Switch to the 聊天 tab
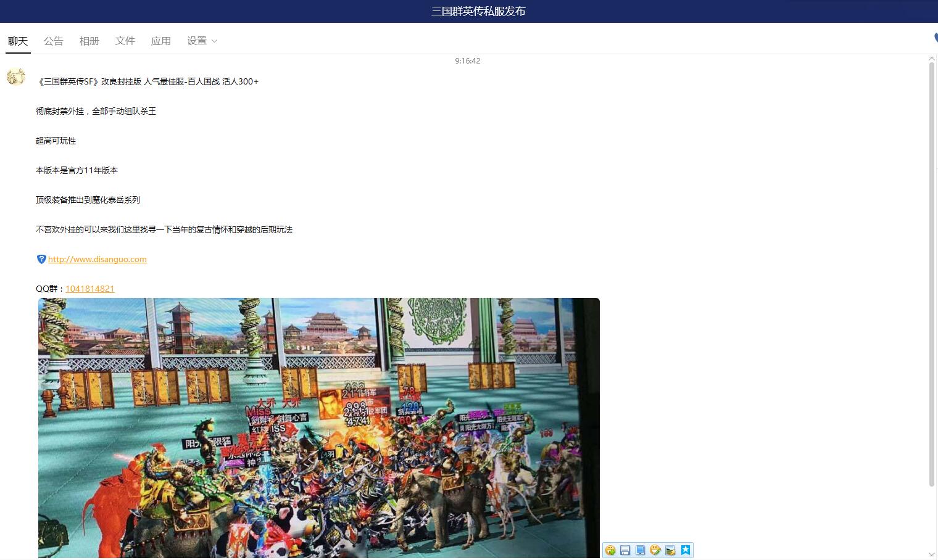The image size is (938, 560). click(18, 41)
